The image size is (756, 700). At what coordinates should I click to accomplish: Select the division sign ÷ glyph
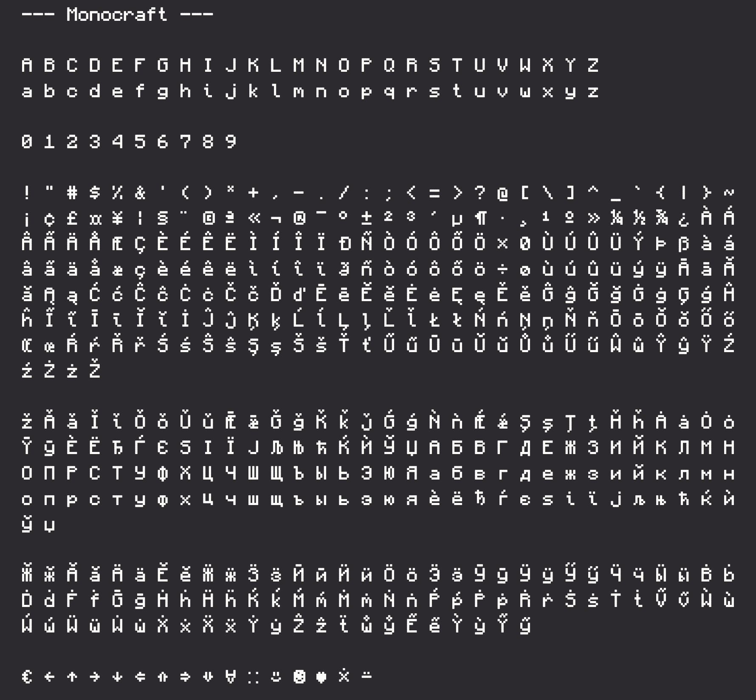(502, 269)
